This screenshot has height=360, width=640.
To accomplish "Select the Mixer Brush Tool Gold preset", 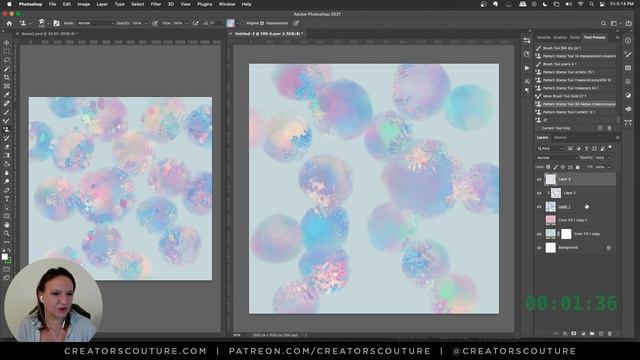I will point(576,96).
